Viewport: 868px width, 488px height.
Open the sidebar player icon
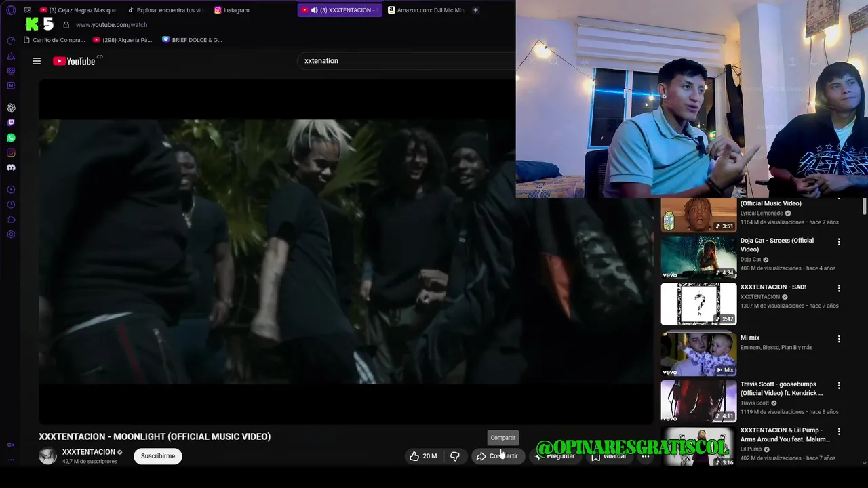pyautogui.click(x=11, y=190)
